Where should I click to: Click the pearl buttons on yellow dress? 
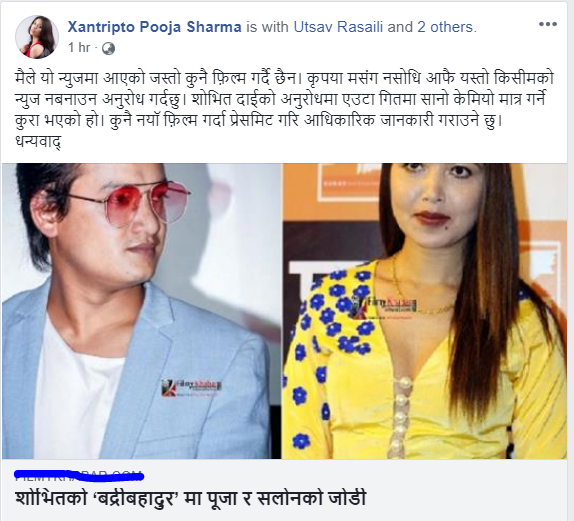point(400,415)
